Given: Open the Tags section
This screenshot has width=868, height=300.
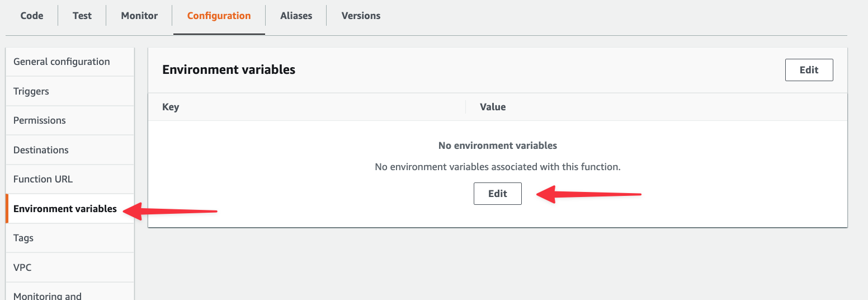Looking at the screenshot, I should coord(70,238).
